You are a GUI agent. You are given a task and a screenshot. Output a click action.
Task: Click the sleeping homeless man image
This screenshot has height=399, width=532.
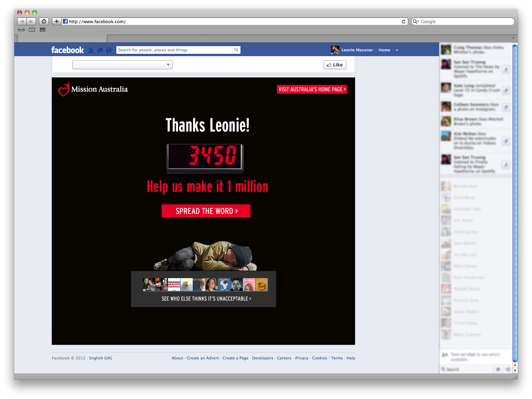[205, 256]
